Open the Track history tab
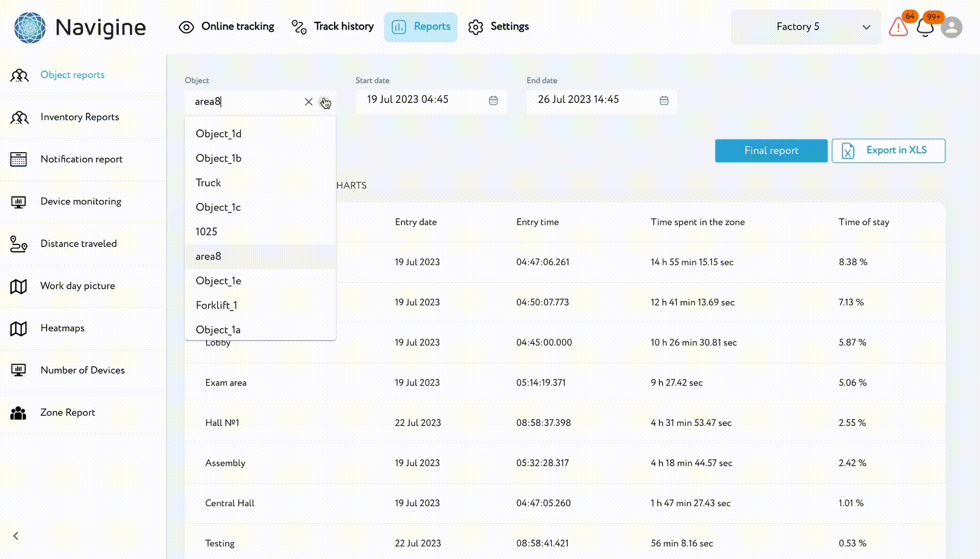Screen dimensions: 980x559 click(333, 27)
